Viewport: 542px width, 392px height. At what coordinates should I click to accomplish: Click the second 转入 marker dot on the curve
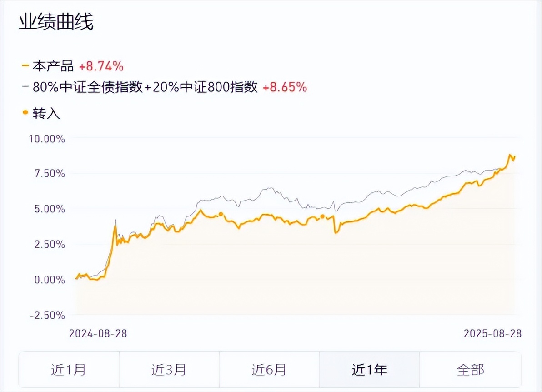click(x=322, y=216)
